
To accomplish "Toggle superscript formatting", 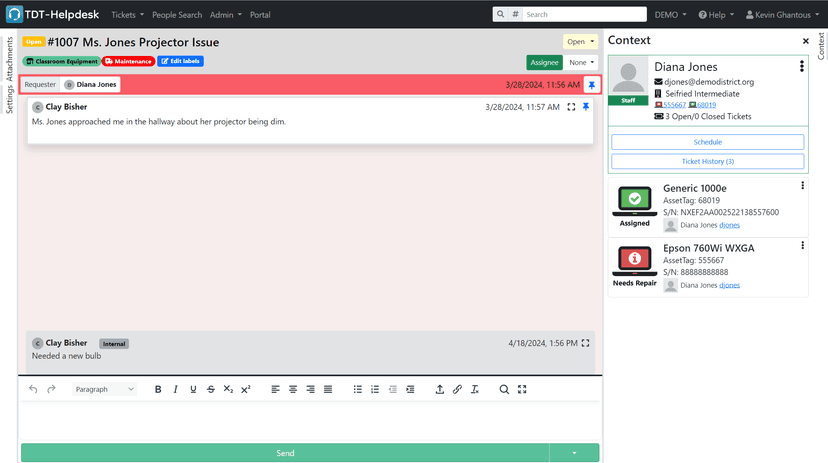I will (246, 389).
